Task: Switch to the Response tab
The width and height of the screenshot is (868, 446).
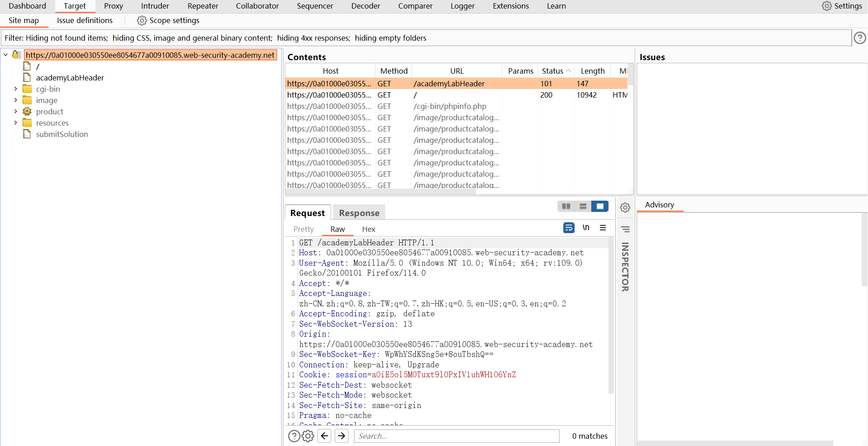Action: pyautogui.click(x=359, y=213)
